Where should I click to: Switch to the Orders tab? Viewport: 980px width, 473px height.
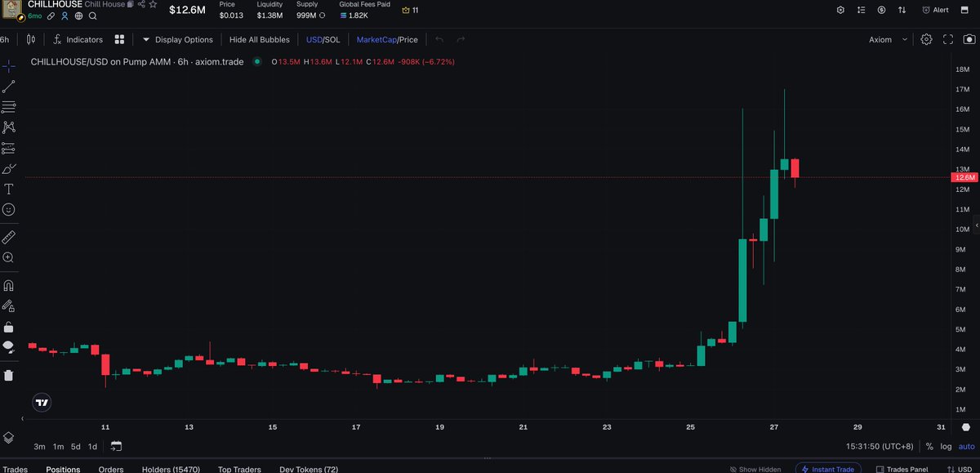[111, 469]
